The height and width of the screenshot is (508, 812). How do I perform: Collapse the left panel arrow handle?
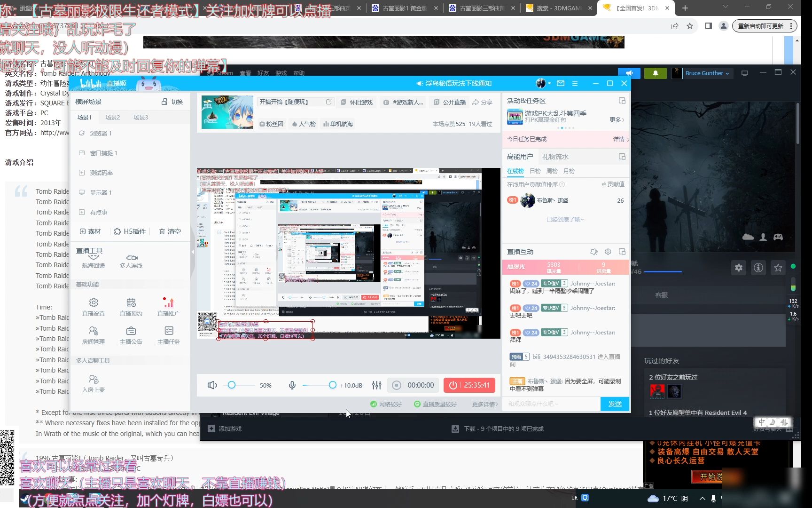[193, 252]
